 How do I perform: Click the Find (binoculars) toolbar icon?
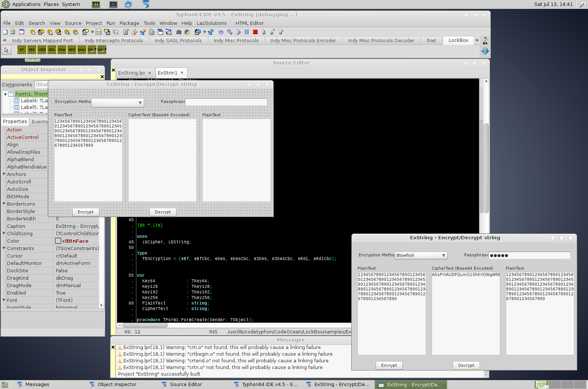(x=179, y=32)
